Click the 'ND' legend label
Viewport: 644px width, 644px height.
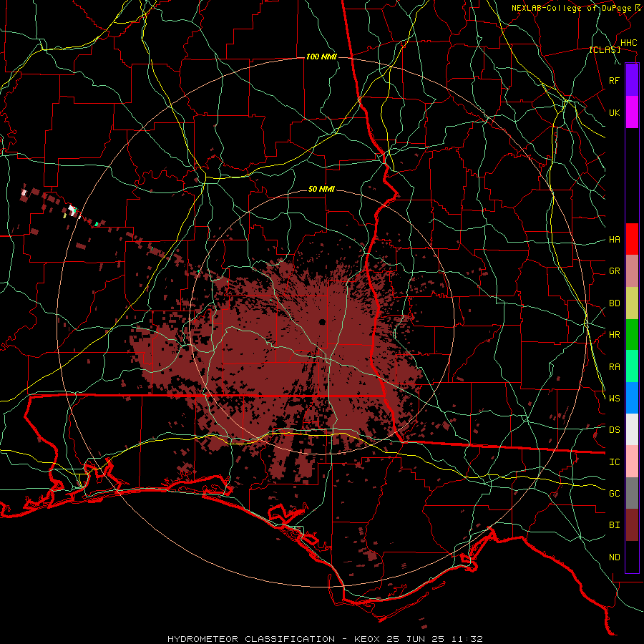pos(614,557)
